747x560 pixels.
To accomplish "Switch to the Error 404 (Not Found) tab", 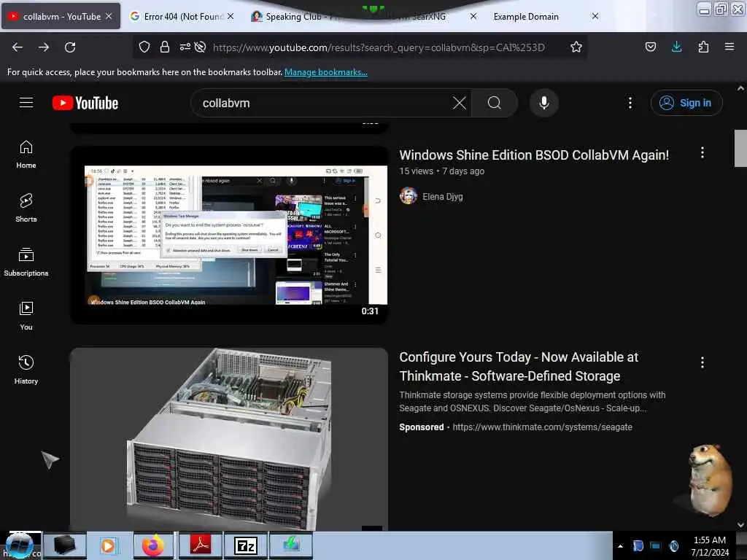I will pyautogui.click(x=183, y=16).
